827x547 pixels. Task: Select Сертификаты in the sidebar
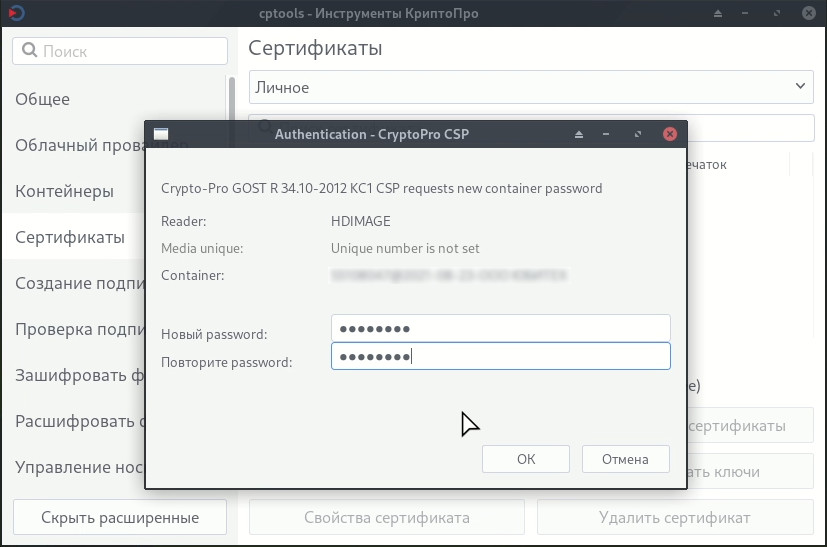coord(70,237)
